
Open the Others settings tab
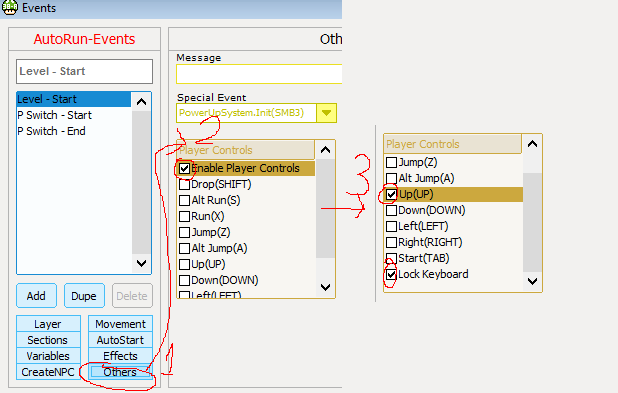coord(120,372)
